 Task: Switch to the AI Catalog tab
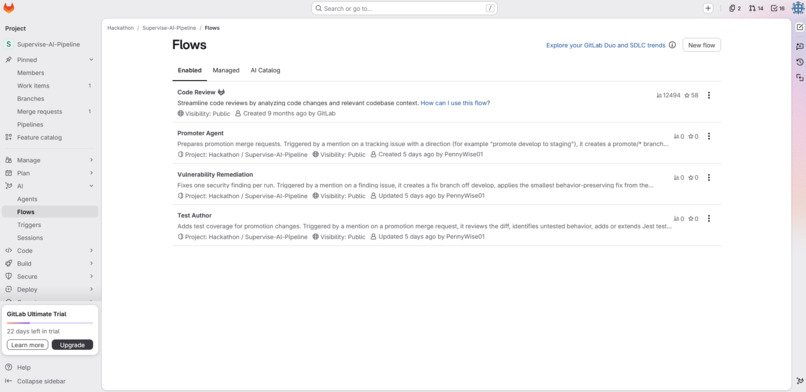coord(265,70)
